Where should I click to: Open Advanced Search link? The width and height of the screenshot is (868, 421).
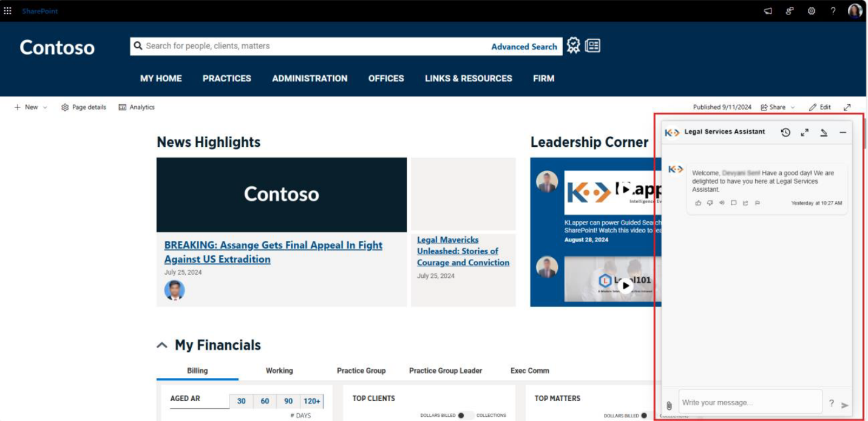click(x=524, y=47)
